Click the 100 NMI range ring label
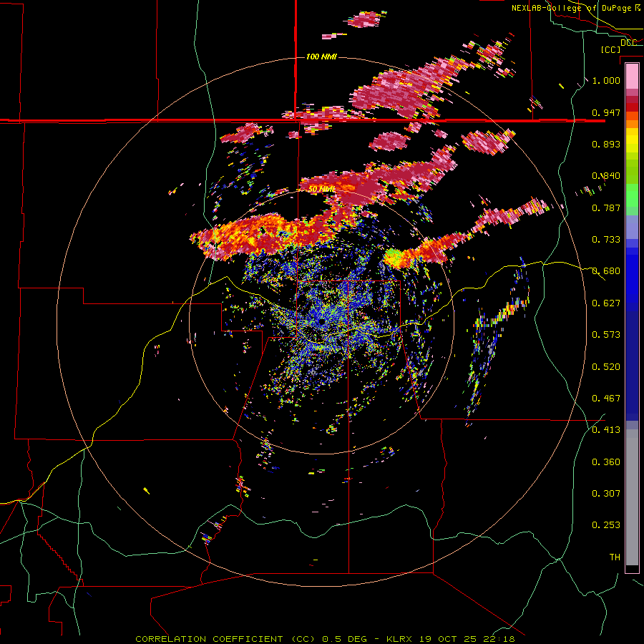The width and height of the screenshot is (644, 644). 321,57
